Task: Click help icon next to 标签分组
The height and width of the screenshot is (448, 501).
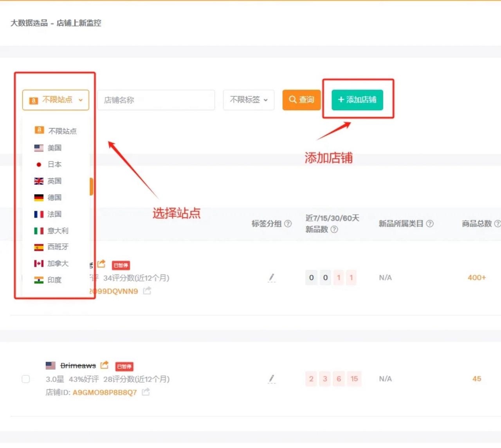Action: tap(288, 223)
